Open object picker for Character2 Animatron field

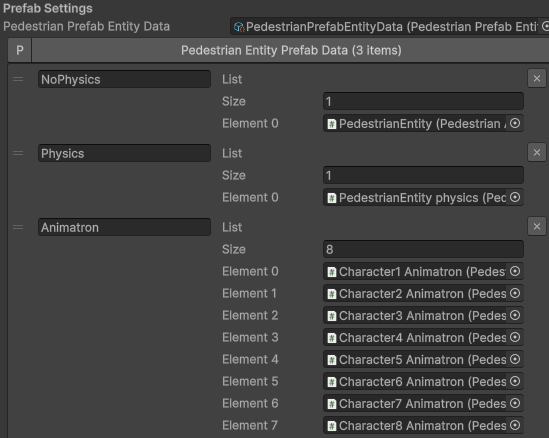pyautogui.click(x=515, y=293)
